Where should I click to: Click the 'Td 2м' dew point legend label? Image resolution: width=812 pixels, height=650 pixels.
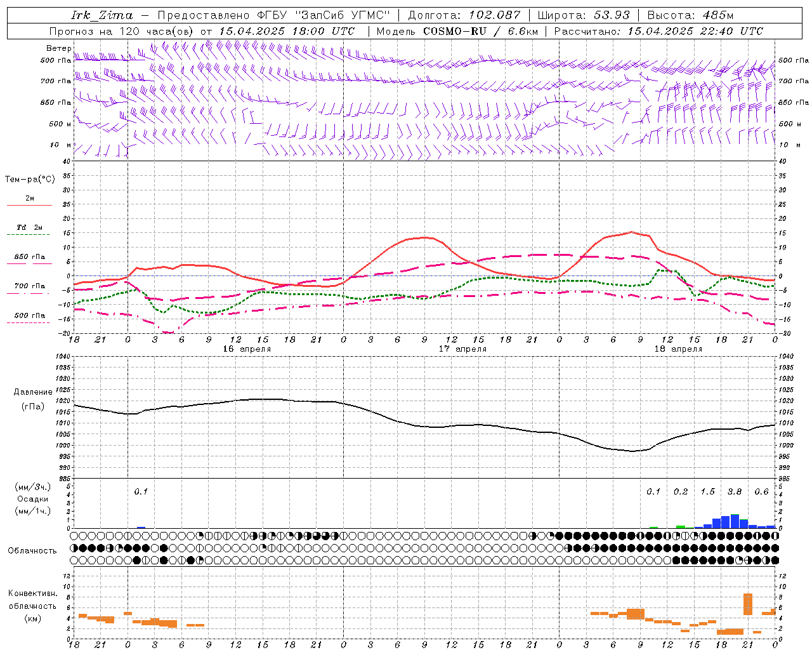29,227
